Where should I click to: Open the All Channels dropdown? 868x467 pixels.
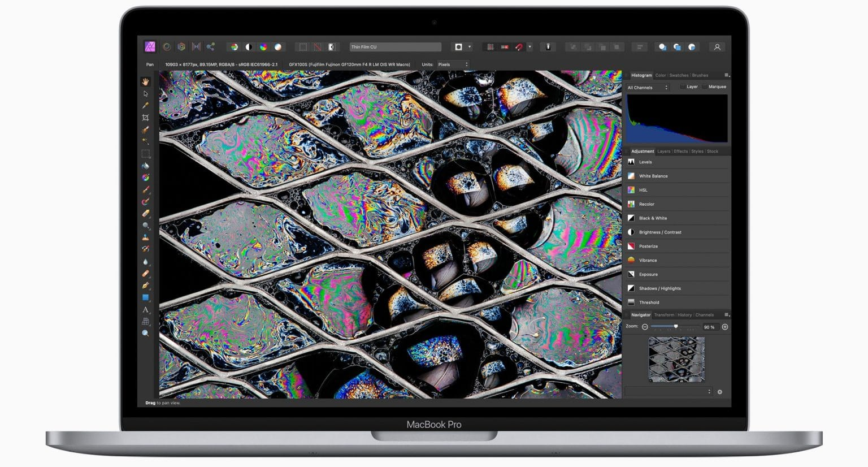coord(648,88)
